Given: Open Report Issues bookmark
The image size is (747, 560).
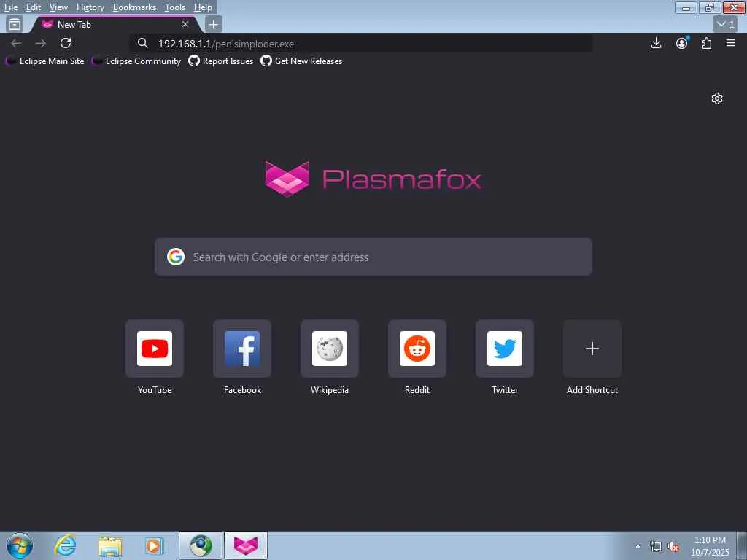Looking at the screenshot, I should (220, 61).
